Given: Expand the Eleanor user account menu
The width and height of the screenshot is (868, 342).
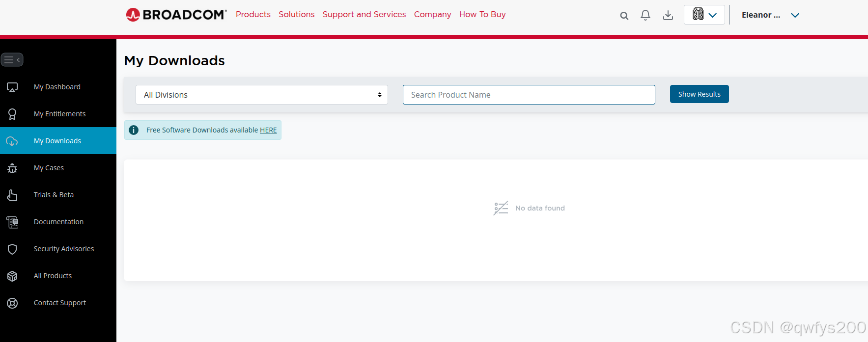Looking at the screenshot, I should click(770, 15).
